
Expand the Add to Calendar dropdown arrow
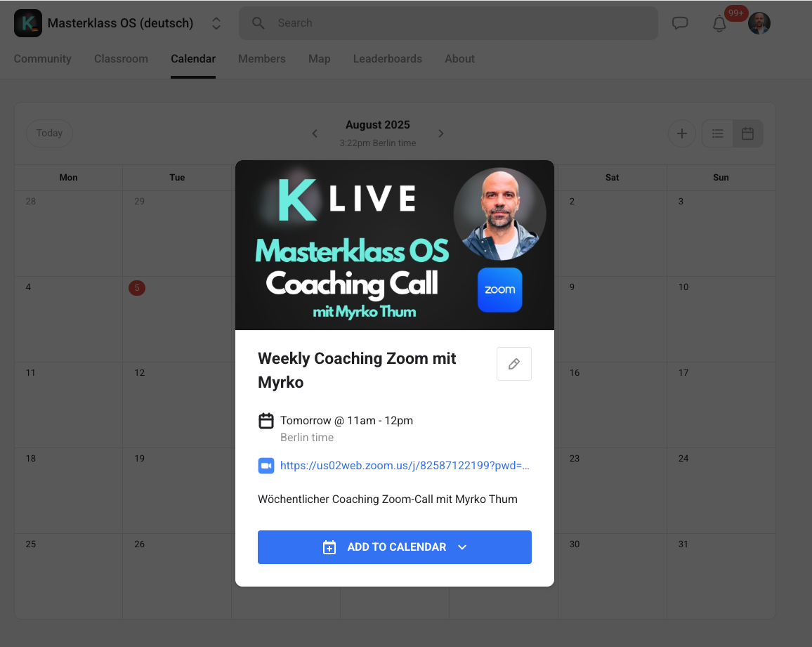(x=462, y=547)
